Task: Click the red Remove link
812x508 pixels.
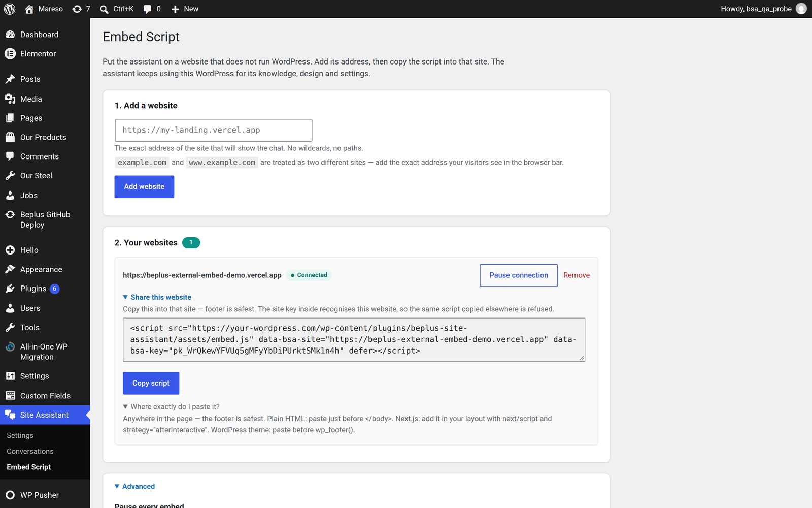Action: (577, 275)
